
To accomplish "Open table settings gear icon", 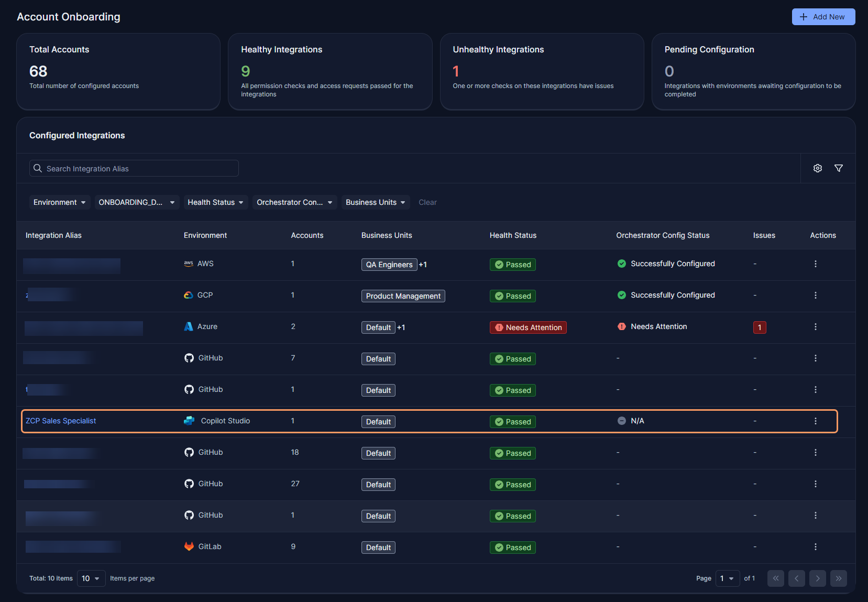I will pos(817,168).
